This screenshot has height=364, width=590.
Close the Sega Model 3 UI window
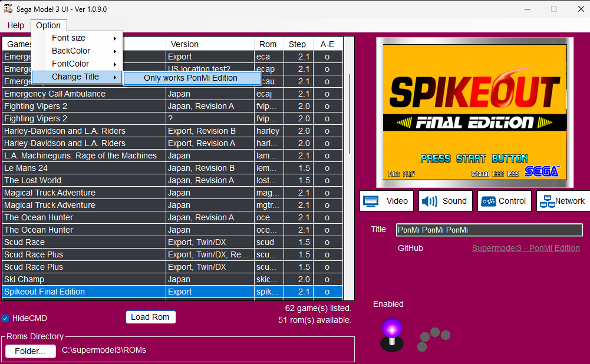click(581, 9)
